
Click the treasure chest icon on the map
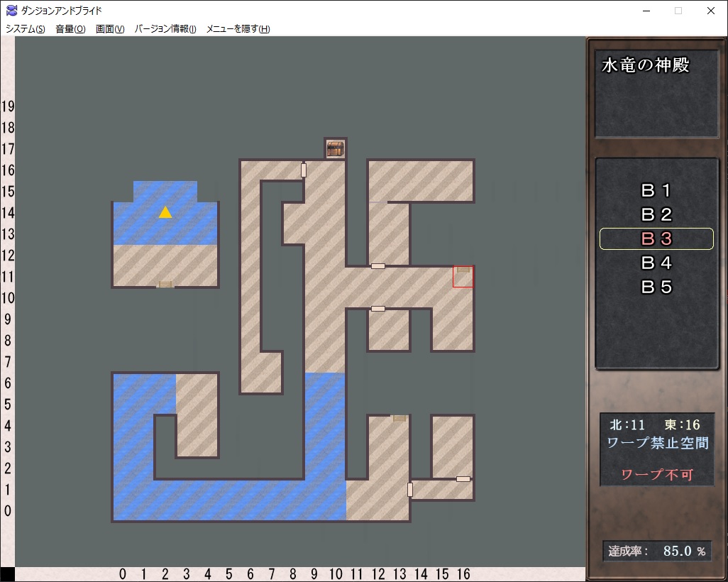335,148
